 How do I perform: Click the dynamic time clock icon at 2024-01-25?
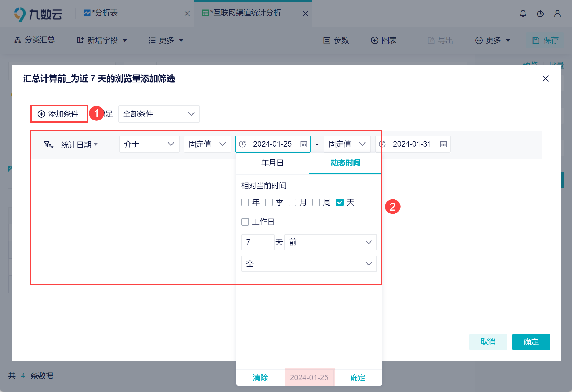242,144
